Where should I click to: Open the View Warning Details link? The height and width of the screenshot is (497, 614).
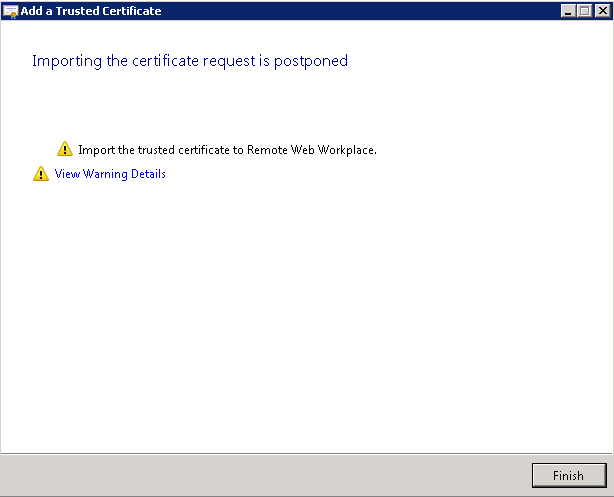[x=110, y=174]
